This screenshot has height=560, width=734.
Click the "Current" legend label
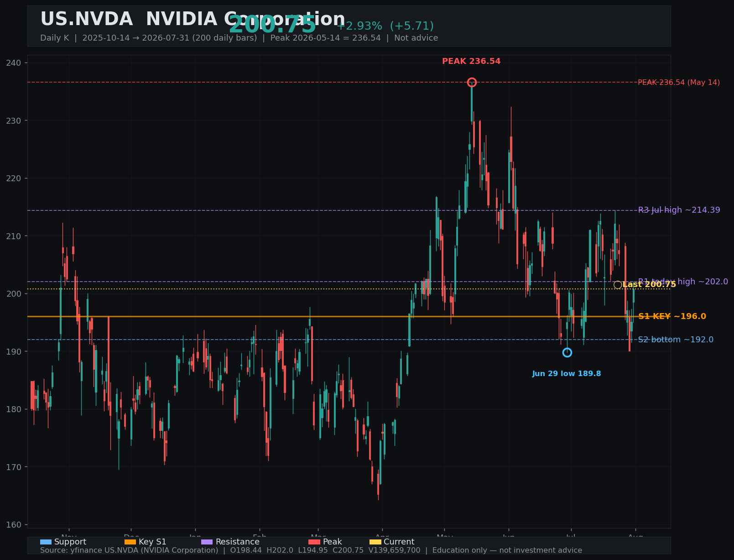pyautogui.click(x=399, y=542)
